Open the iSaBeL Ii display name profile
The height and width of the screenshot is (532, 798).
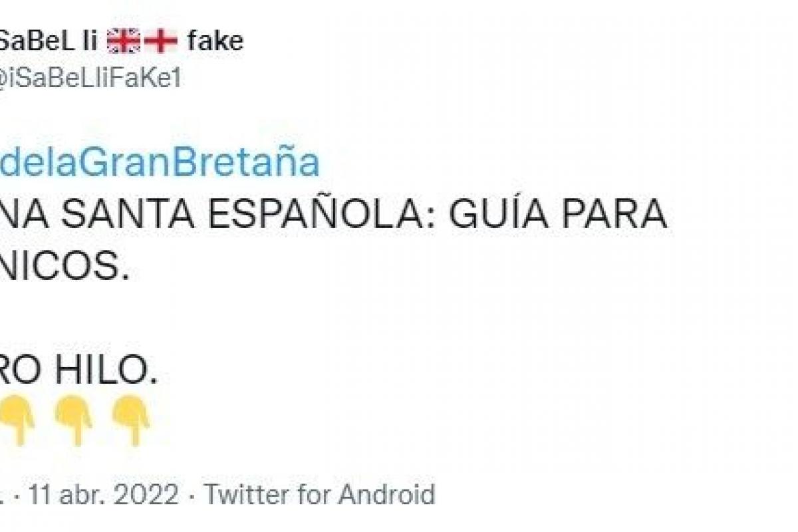49,42
